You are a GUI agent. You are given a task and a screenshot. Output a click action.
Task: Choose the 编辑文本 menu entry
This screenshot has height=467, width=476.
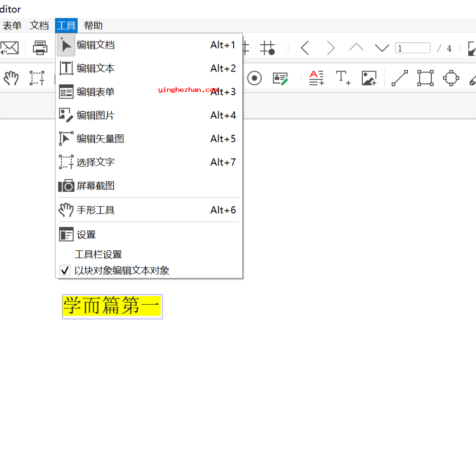click(x=149, y=69)
